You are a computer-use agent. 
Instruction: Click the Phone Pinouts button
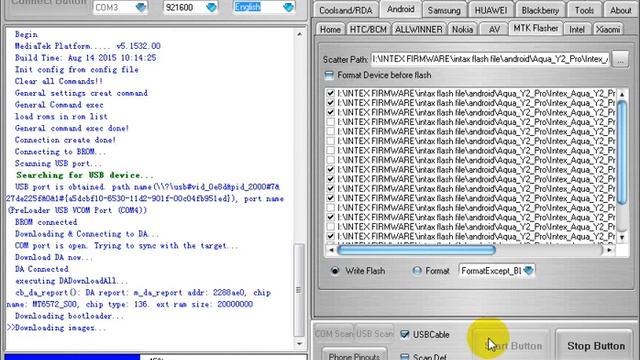tap(354, 355)
